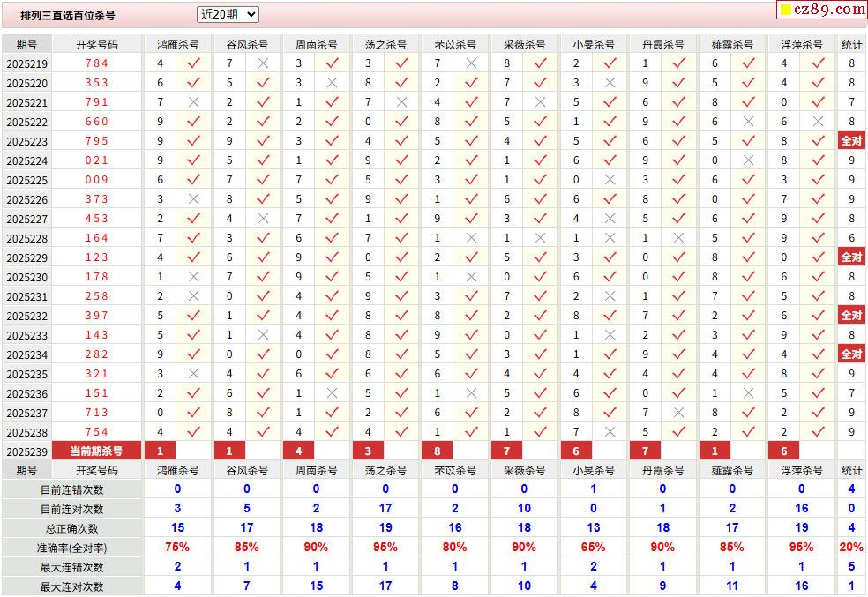Viewport: 868px width, 597px height.
Task: Click the red check in 鸿雁 column row 2025219
Action: [193, 63]
